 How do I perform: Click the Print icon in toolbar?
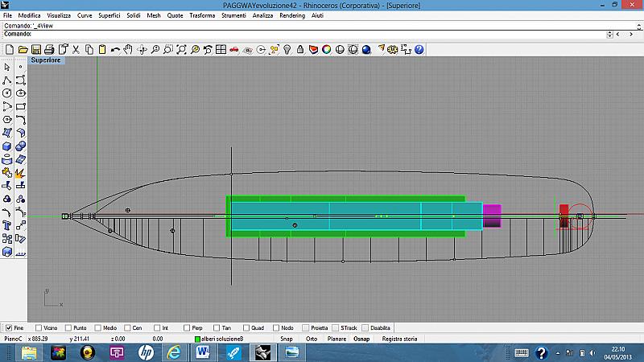pyautogui.click(x=50, y=50)
